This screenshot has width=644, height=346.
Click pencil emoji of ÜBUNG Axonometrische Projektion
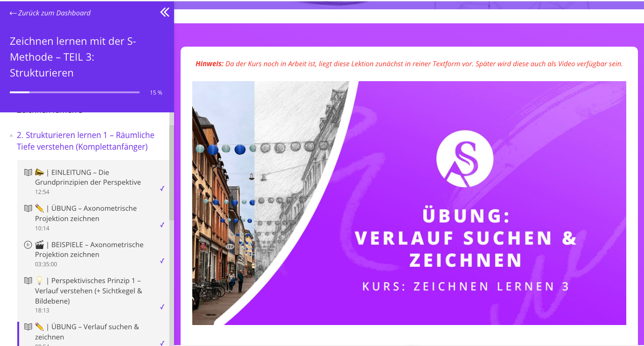40,208
